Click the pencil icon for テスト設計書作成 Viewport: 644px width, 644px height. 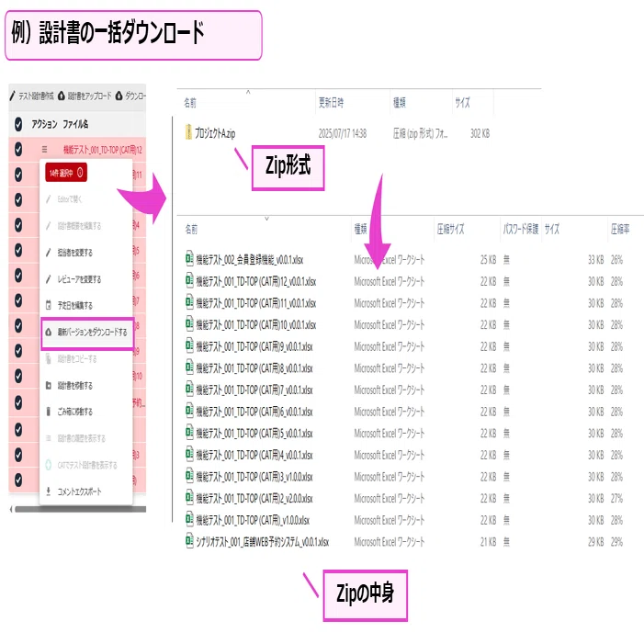pos(12,96)
